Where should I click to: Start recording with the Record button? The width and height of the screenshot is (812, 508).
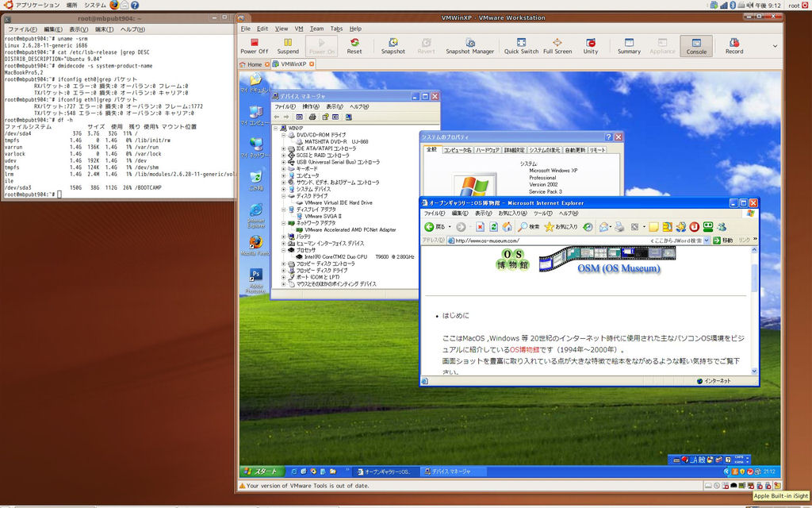[733, 46]
